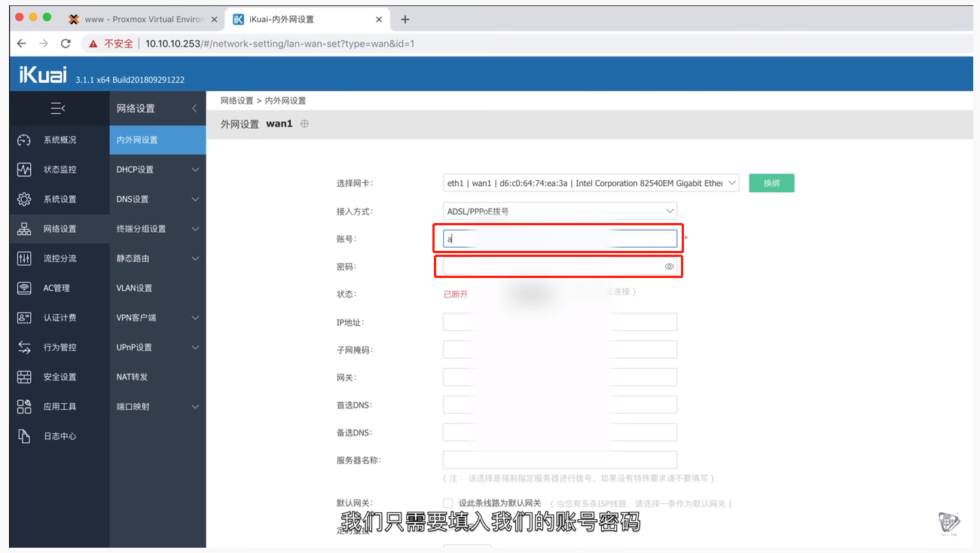Open 系统概况 dashboard icon

(24, 140)
